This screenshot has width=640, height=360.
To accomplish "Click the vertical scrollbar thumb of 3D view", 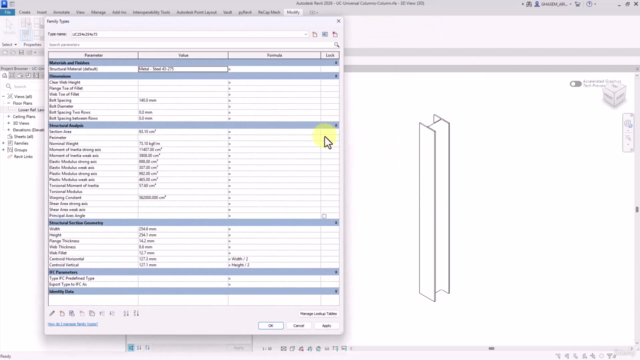I will pos(637,209).
